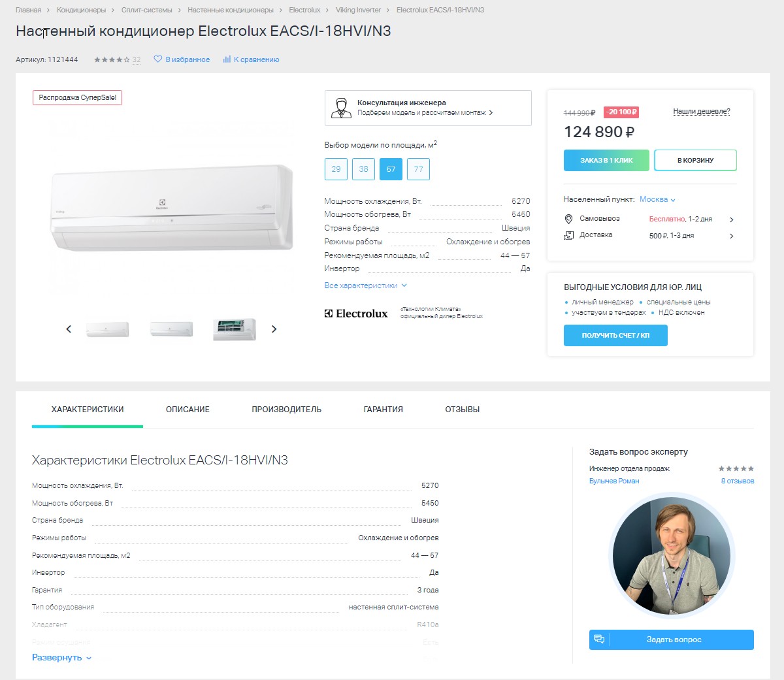Open Viking Inverter breadcrumb
Image resolution: width=784 pixels, height=680 pixels.
pos(358,10)
